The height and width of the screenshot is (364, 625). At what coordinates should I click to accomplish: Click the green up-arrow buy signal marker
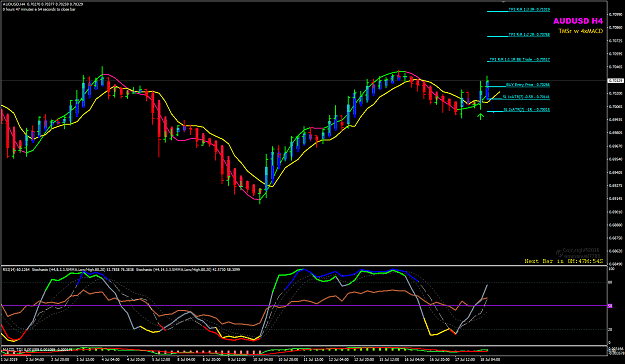(481, 116)
